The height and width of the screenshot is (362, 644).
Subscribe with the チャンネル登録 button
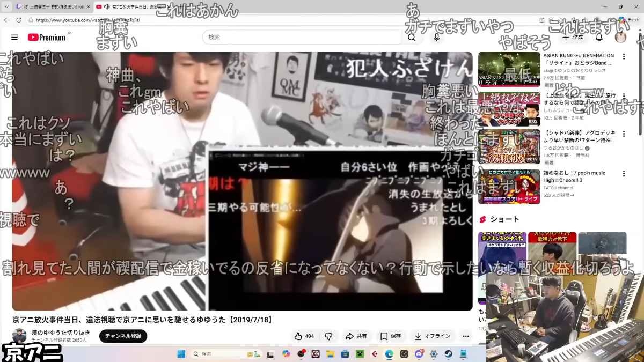(x=123, y=336)
